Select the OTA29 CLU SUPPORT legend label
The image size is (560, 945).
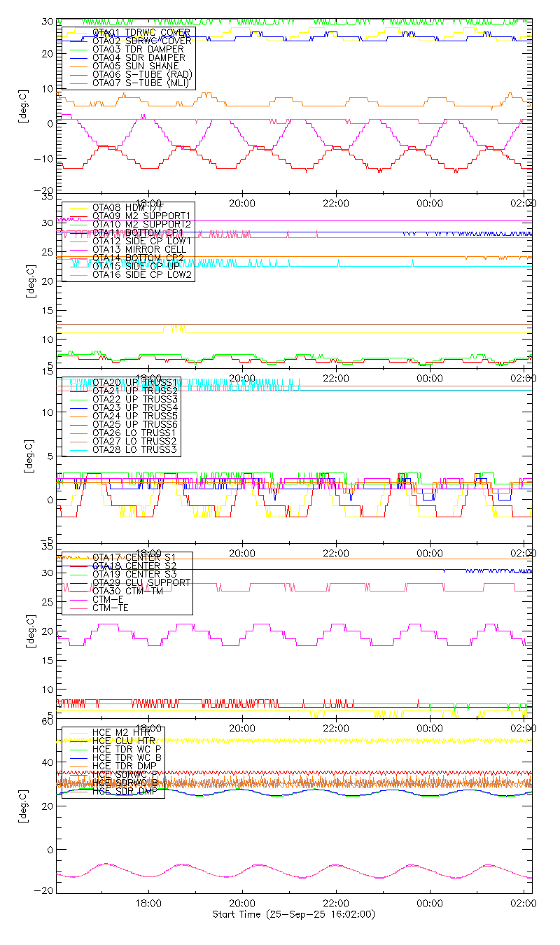pos(141,582)
